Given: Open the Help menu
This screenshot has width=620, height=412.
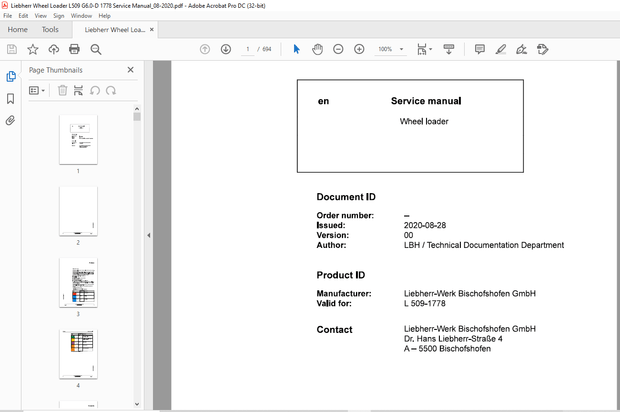Looking at the screenshot, I should (104, 16).
